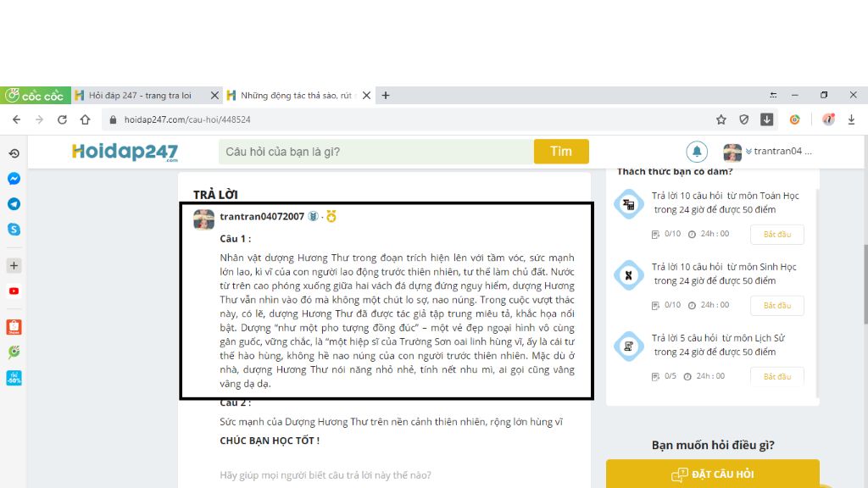
Task: Open the Cốc Cốc browser menu
Action: coord(36,95)
